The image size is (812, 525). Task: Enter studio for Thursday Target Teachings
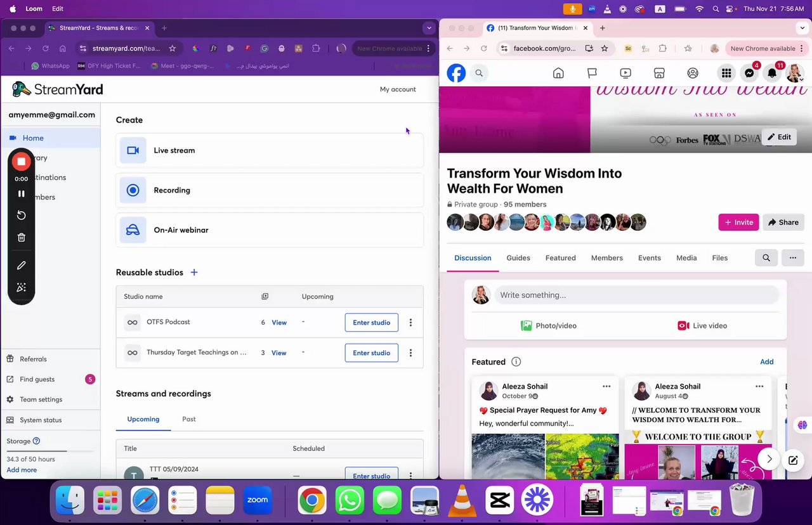point(372,353)
